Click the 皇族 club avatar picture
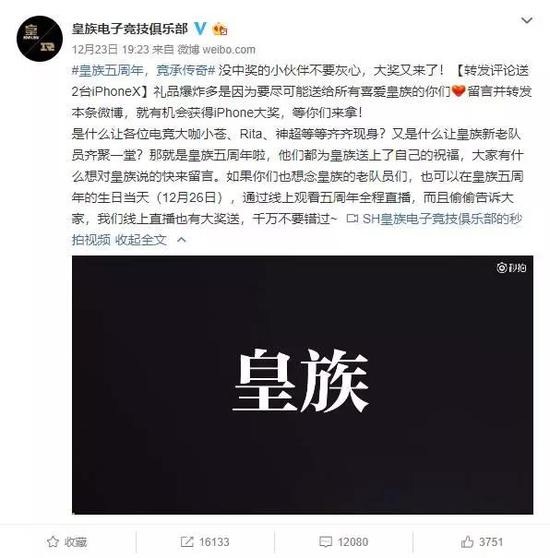The image size is (550, 558). pos(39,39)
